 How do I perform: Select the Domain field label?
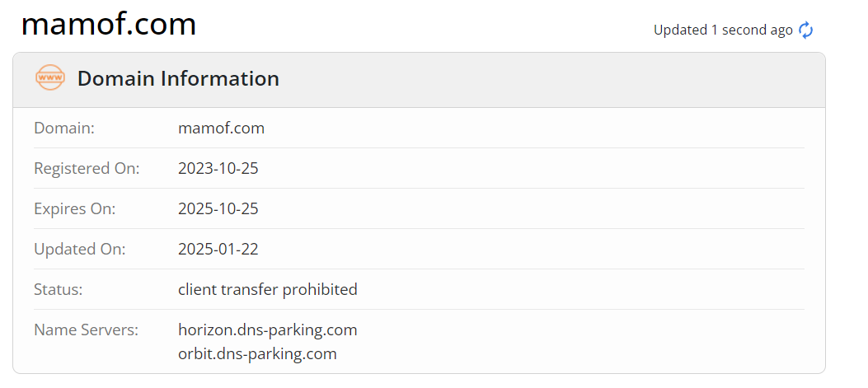(64, 129)
